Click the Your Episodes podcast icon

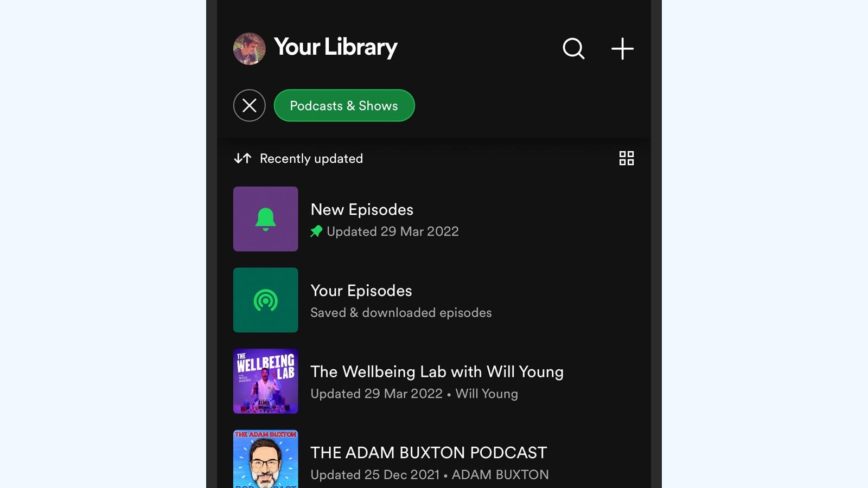265,300
